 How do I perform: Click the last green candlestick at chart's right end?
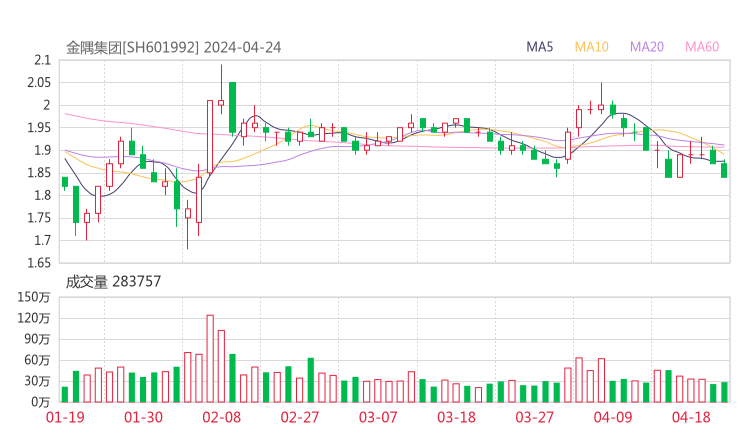point(724,170)
